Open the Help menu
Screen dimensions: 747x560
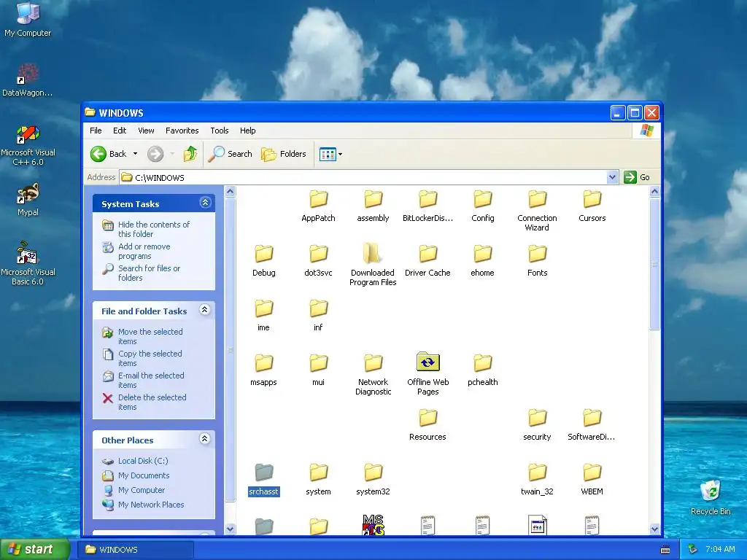(x=248, y=131)
